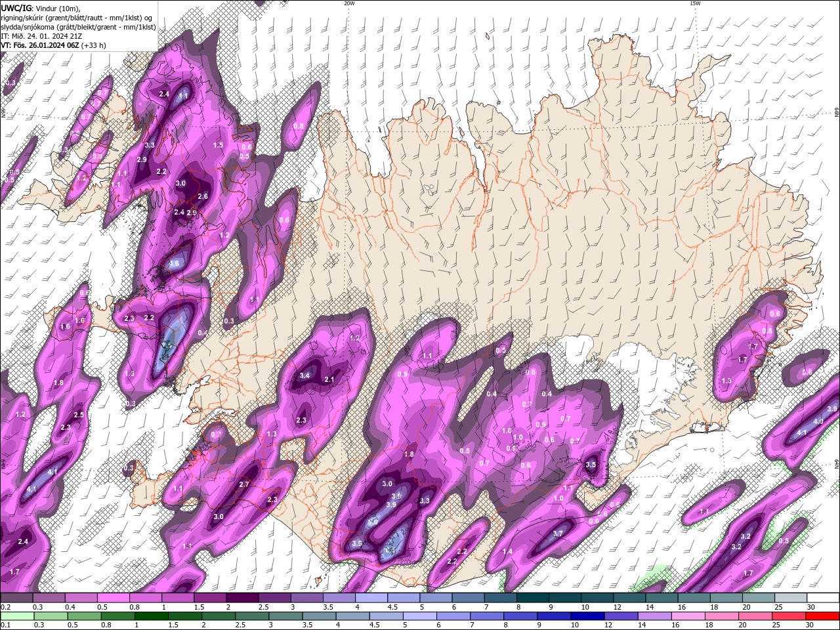
Task: Click the '15W' longitude label
Action: [694, 3]
